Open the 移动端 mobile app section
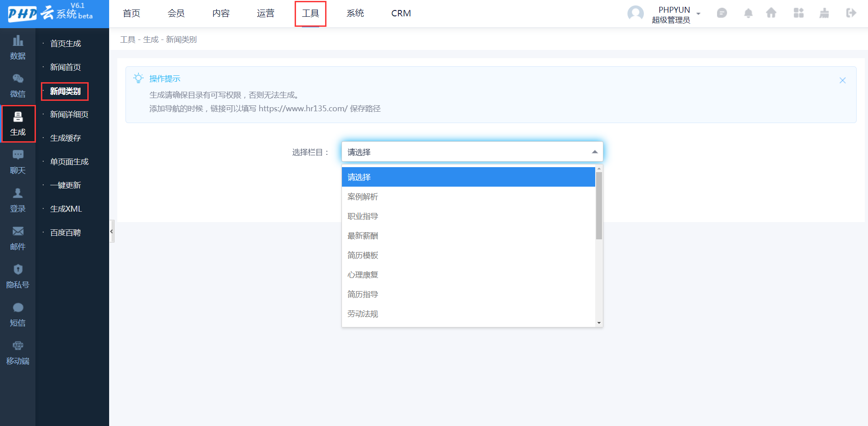868x426 pixels. pos(18,353)
